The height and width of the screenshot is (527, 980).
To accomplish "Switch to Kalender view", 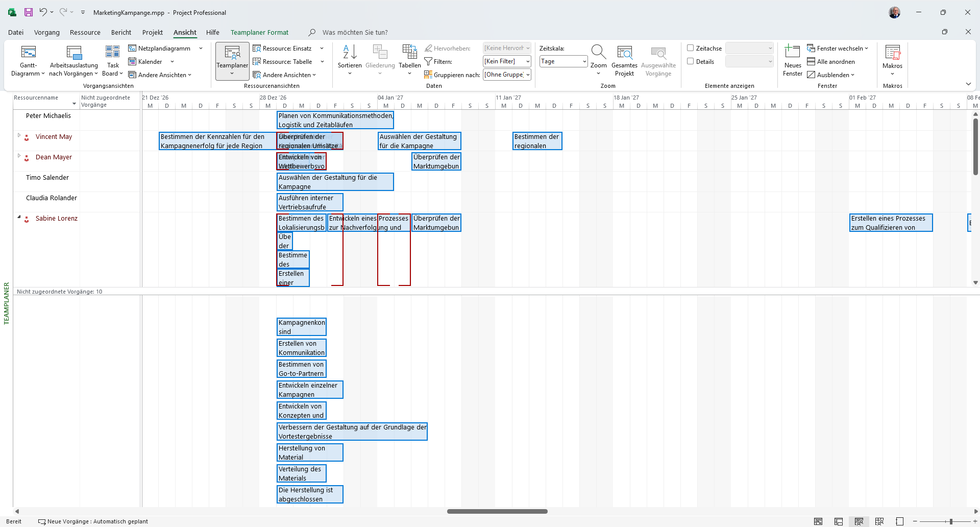I will (145, 62).
